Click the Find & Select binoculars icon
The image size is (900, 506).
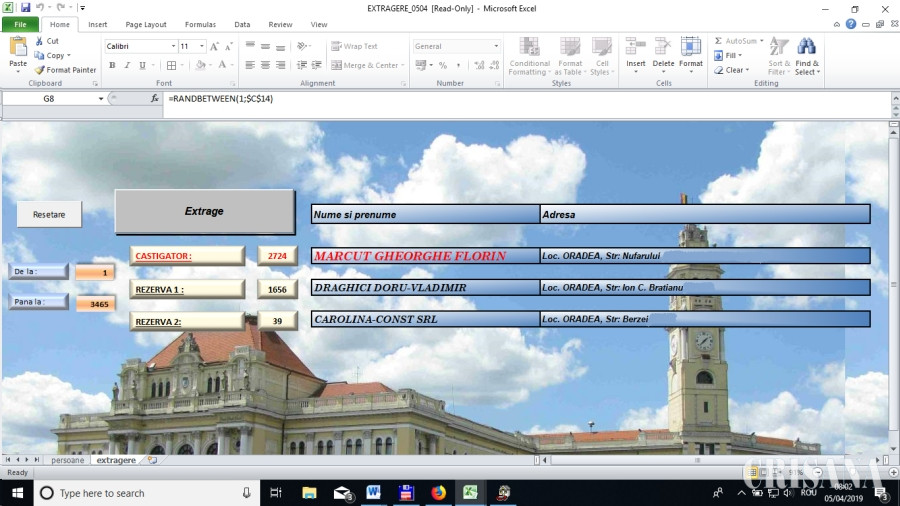pos(806,47)
